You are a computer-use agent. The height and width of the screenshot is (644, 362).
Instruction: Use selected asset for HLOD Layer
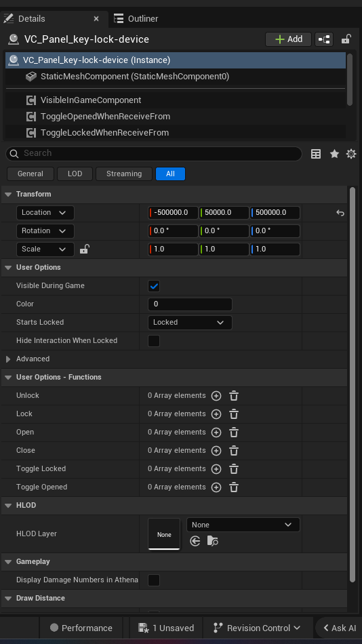(195, 542)
